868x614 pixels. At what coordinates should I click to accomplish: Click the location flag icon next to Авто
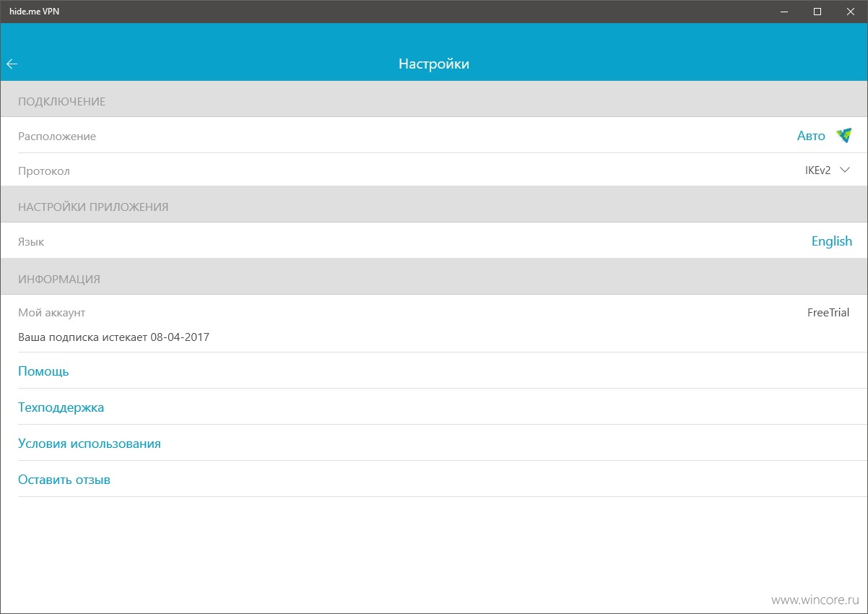pyautogui.click(x=843, y=135)
